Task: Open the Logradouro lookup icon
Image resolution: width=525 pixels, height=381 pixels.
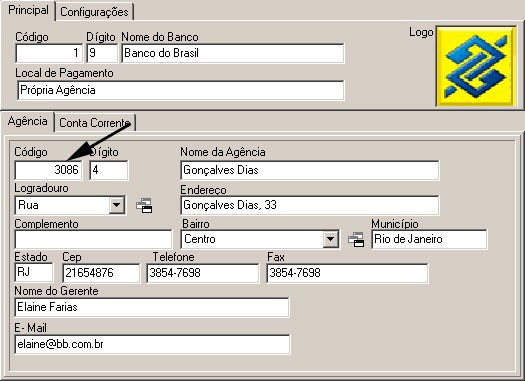Action: click(x=144, y=205)
